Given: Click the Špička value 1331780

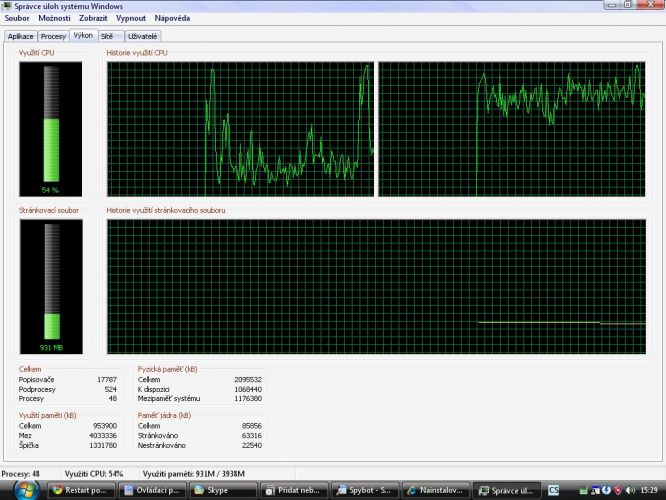Looking at the screenshot, I should [103, 446].
